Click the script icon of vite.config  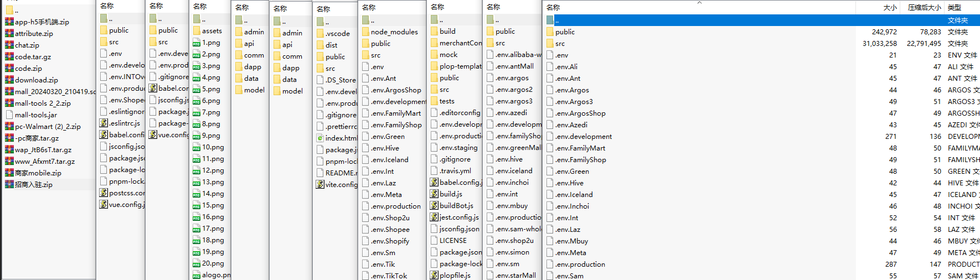click(320, 184)
